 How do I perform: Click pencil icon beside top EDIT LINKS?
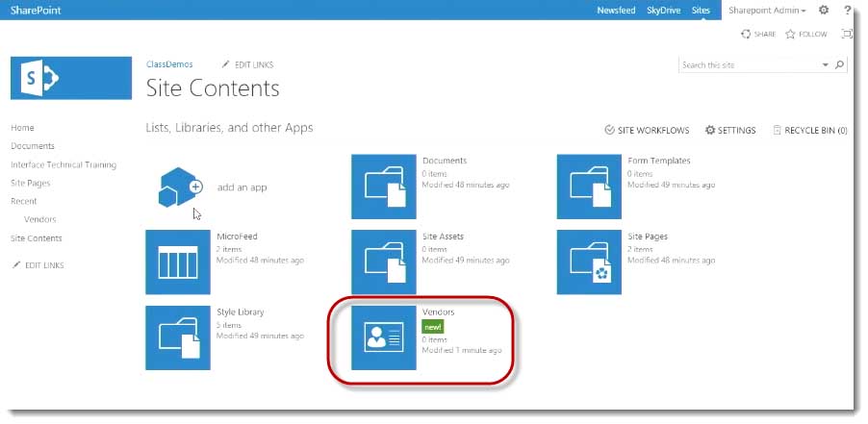(225, 64)
